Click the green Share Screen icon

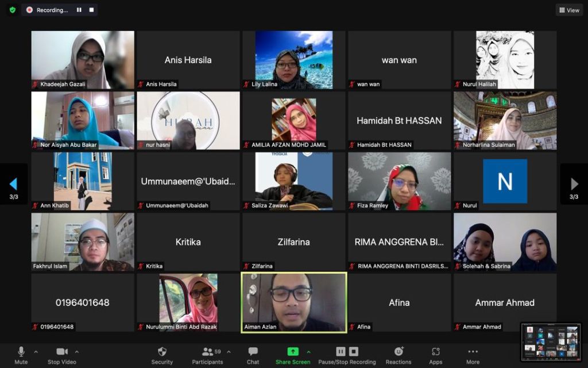tap(293, 352)
